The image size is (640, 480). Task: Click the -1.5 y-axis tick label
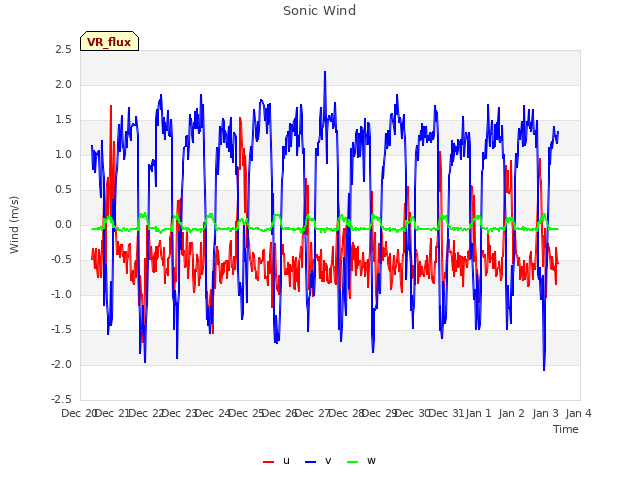pos(61,330)
